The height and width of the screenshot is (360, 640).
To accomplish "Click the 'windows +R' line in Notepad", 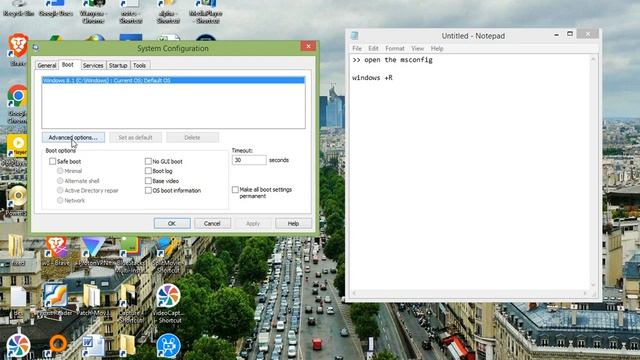I will coord(372,78).
